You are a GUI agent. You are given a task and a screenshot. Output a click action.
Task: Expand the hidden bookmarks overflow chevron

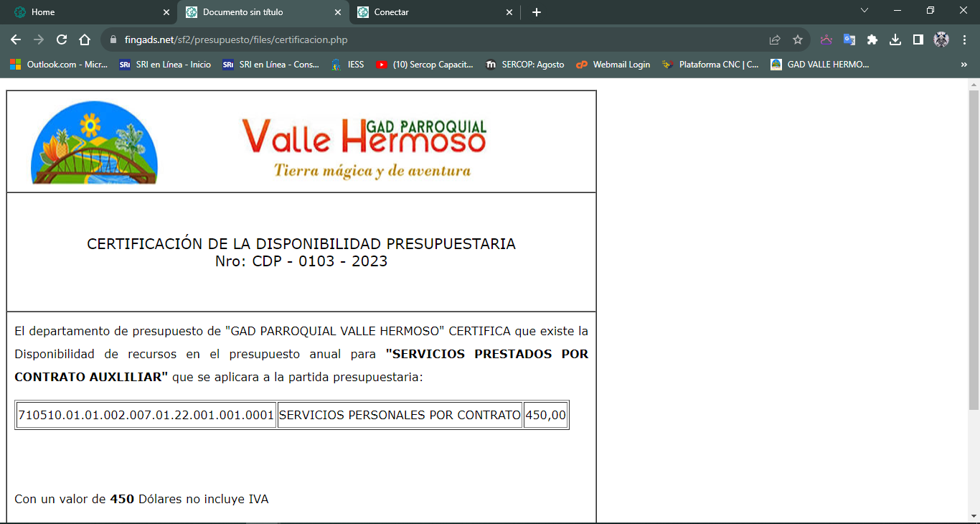click(x=963, y=65)
